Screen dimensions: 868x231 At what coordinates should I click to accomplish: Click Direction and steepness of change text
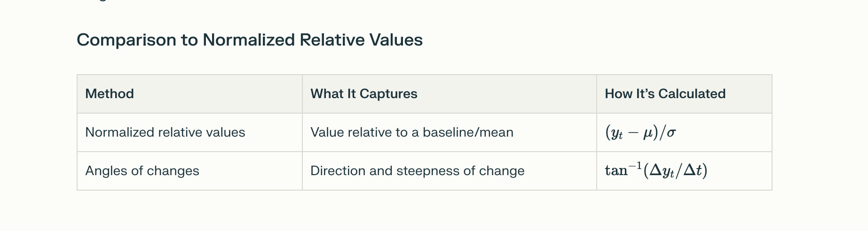[418, 171]
